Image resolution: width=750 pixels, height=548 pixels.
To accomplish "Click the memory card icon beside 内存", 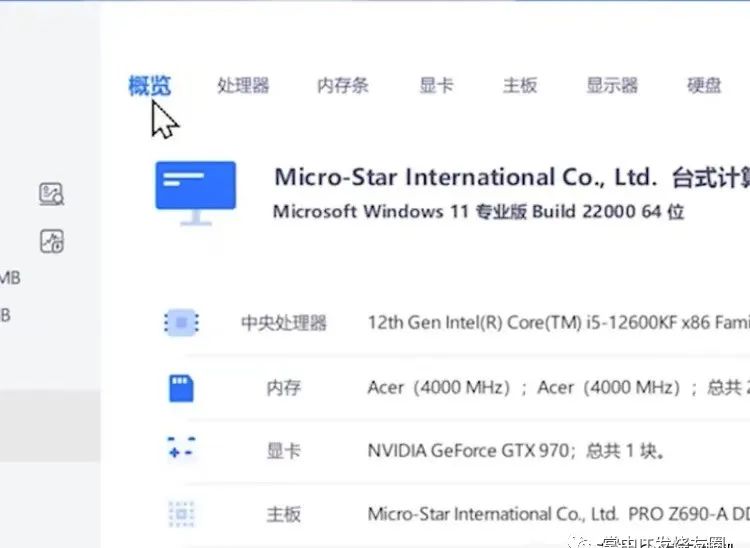I will [x=181, y=388].
